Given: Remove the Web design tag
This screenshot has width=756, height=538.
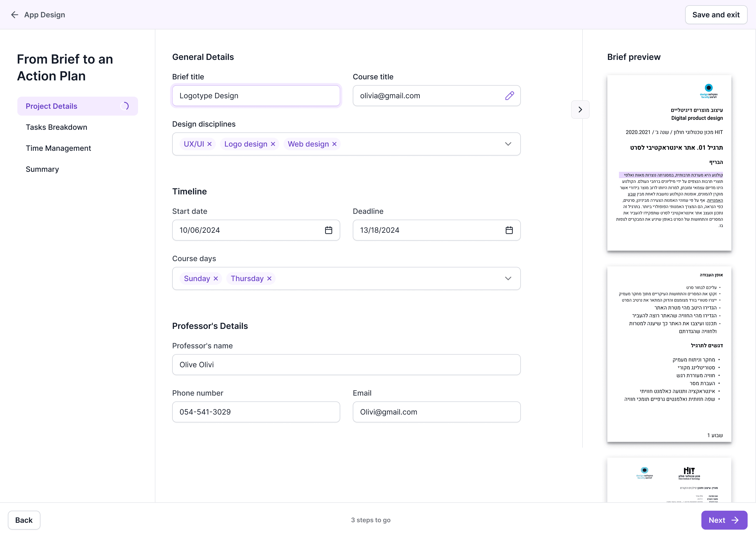Looking at the screenshot, I should click(x=334, y=144).
